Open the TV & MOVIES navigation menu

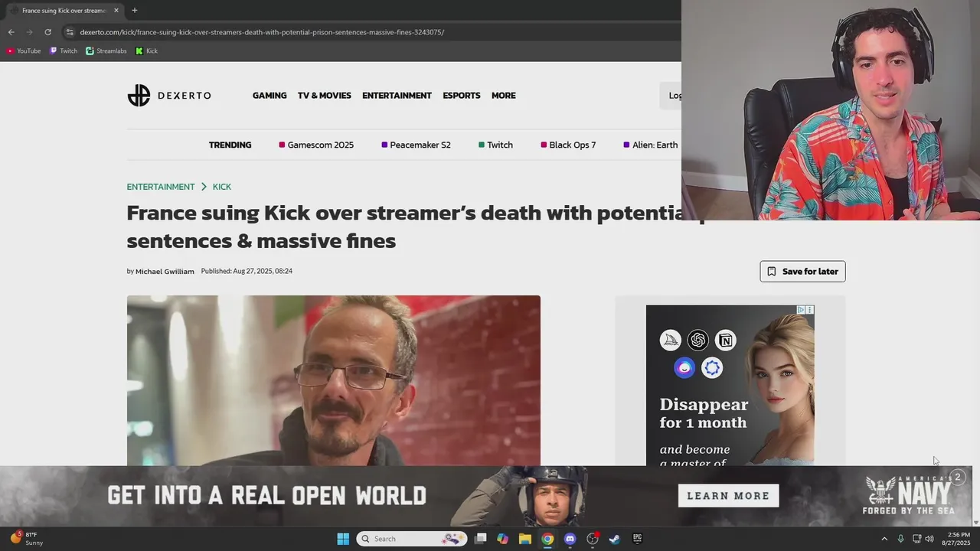click(325, 96)
